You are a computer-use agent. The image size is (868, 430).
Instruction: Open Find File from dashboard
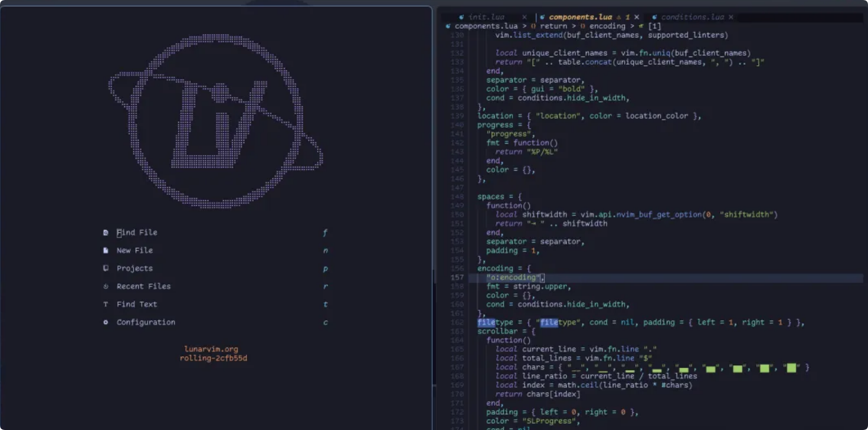(x=137, y=232)
